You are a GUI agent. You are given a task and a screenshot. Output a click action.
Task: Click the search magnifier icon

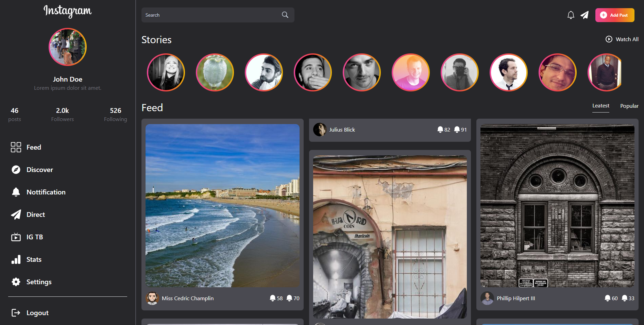pyautogui.click(x=285, y=15)
